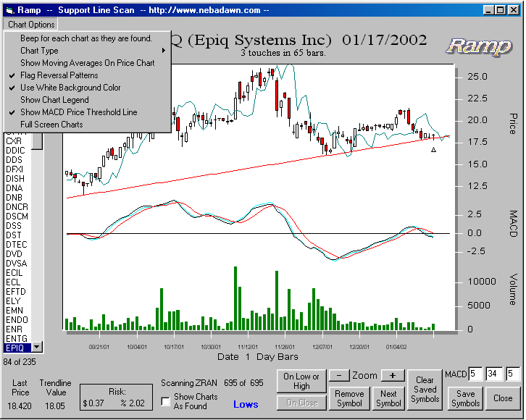Screen dimensions: 526x420
Task: Select DSS in the symbol list
Action: [17, 226]
